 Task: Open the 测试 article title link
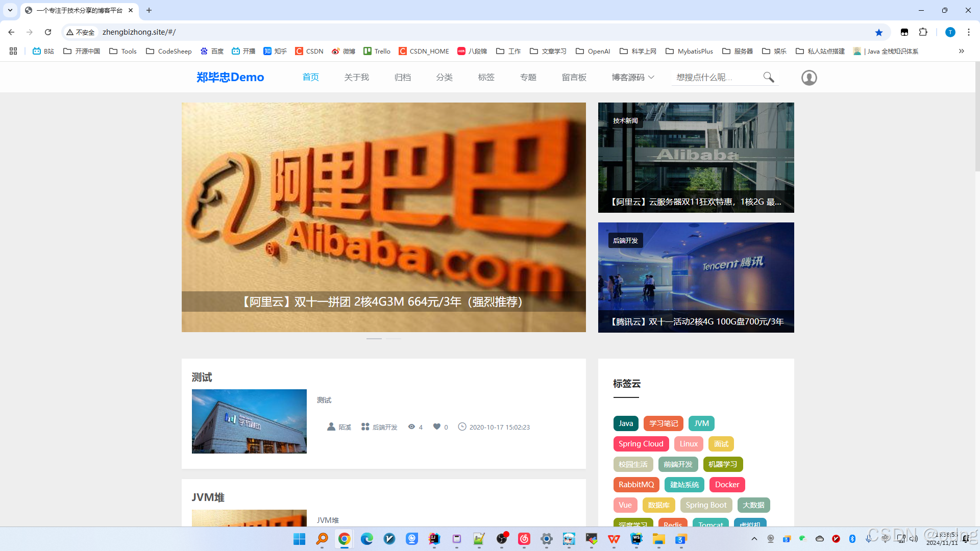point(202,377)
